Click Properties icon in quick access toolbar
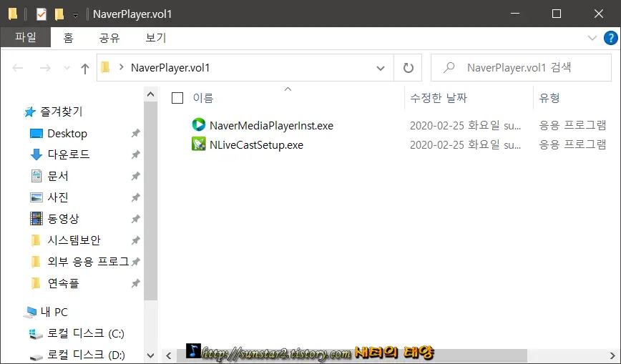The image size is (621, 364). pos(41,14)
